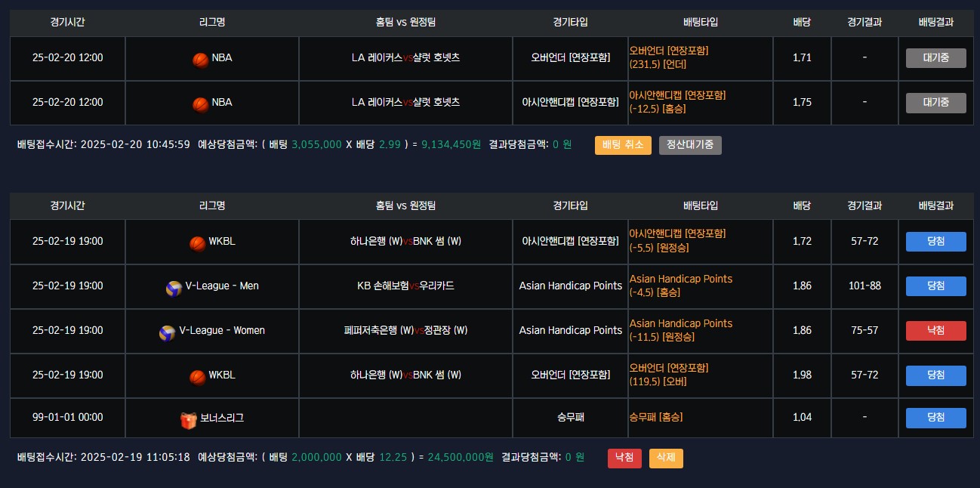
Task: Click the 당첨 badge in the 보너스리그 row
Action: point(936,418)
